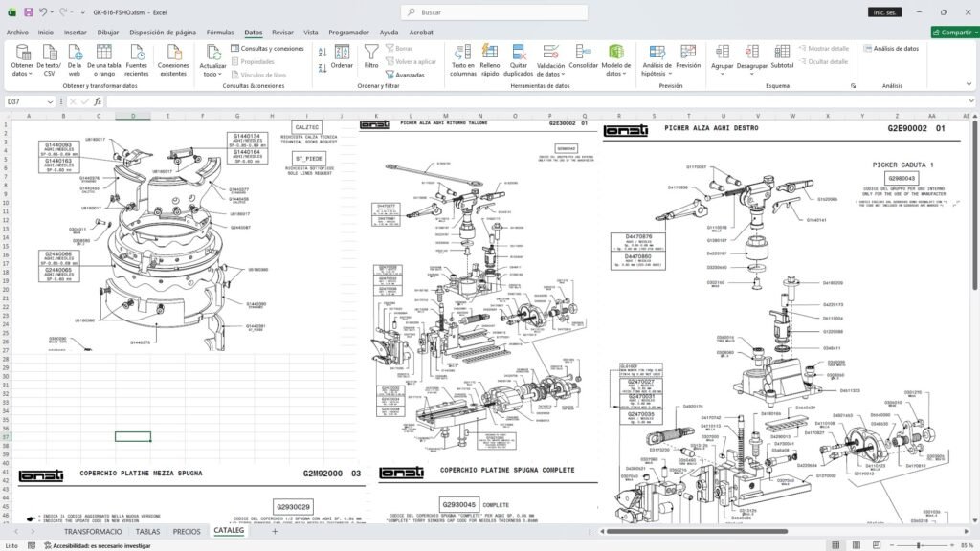
Task: Switch to Page Layout view in the status bar
Action: 857,545
